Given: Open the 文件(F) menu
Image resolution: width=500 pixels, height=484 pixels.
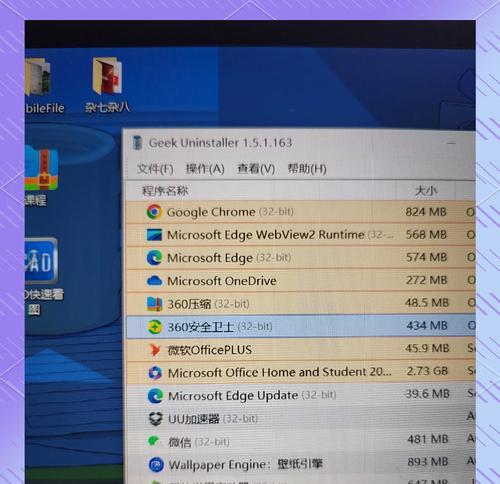Looking at the screenshot, I should click(155, 169).
